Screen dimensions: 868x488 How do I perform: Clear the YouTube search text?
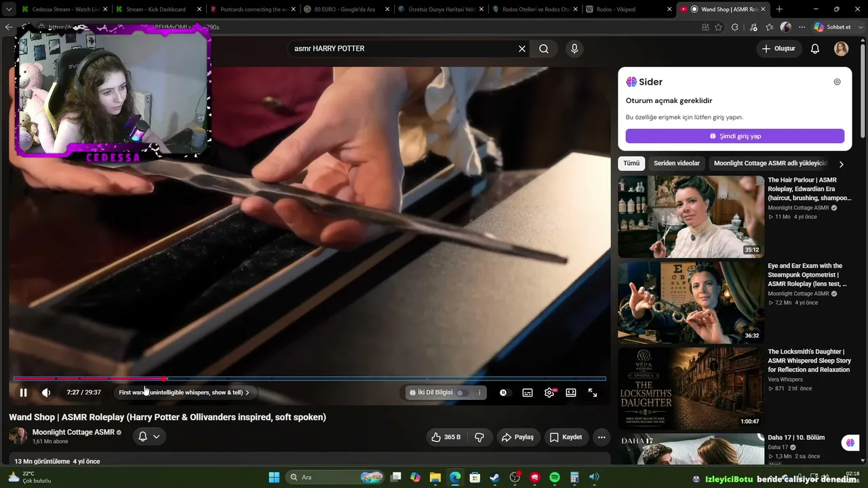tap(522, 49)
